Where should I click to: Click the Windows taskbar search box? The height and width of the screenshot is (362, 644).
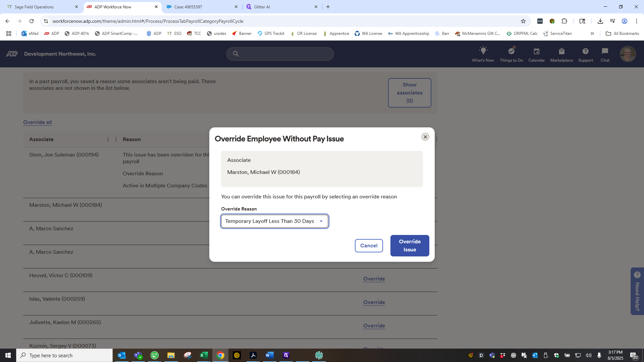[x=64, y=355]
